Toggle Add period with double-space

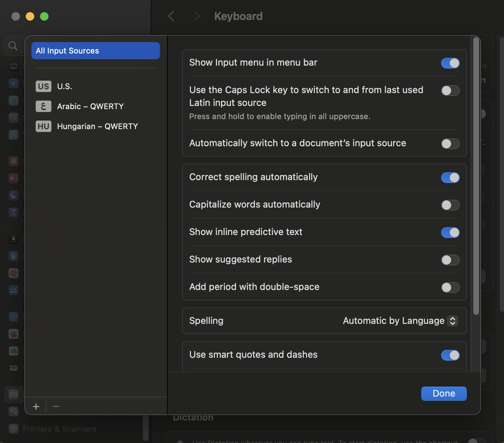(x=450, y=287)
